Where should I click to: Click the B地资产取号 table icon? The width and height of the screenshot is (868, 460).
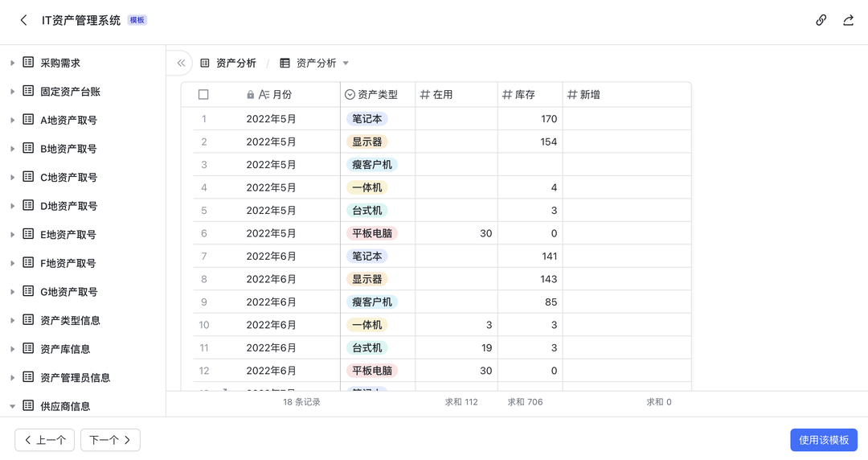pyautogui.click(x=28, y=148)
